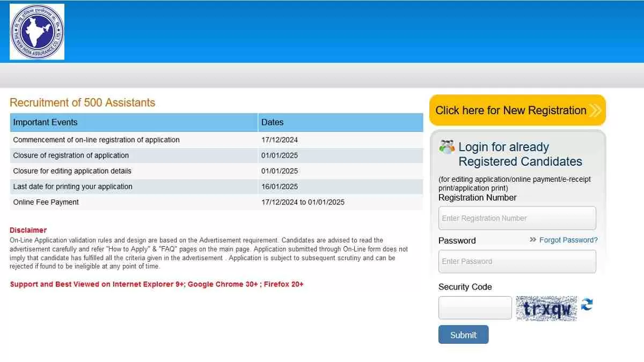Click the captcha image showing trxqw
Screen dimensions: 644x362
(546, 308)
